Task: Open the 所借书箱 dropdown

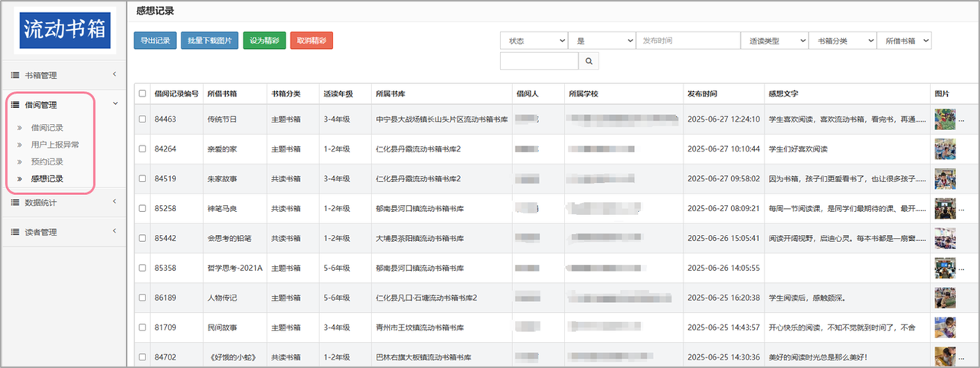Action: point(904,41)
